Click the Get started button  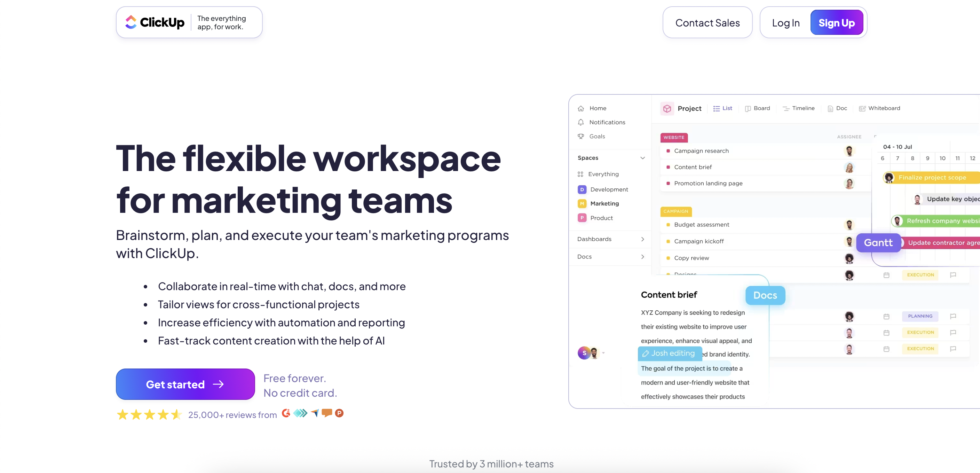(x=185, y=384)
